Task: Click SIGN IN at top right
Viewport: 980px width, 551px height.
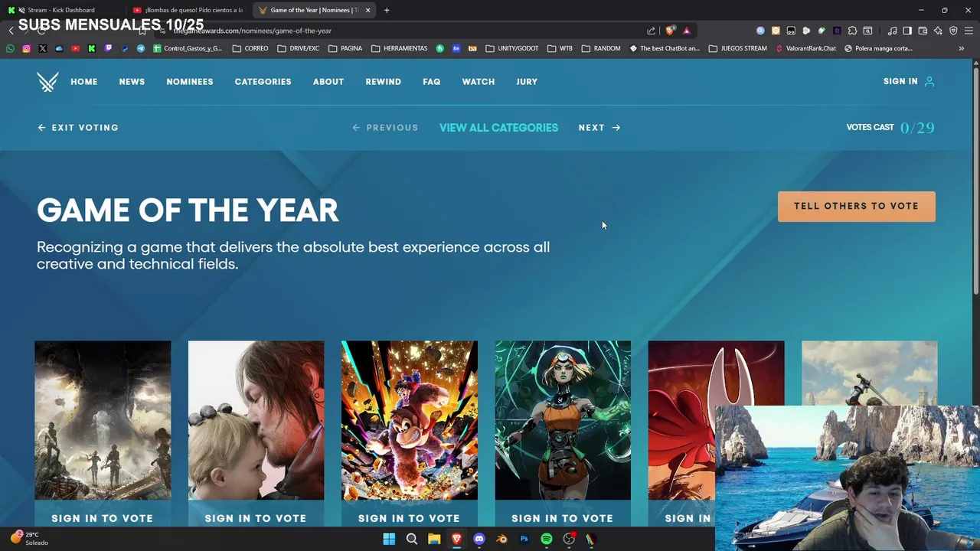Action: (909, 81)
